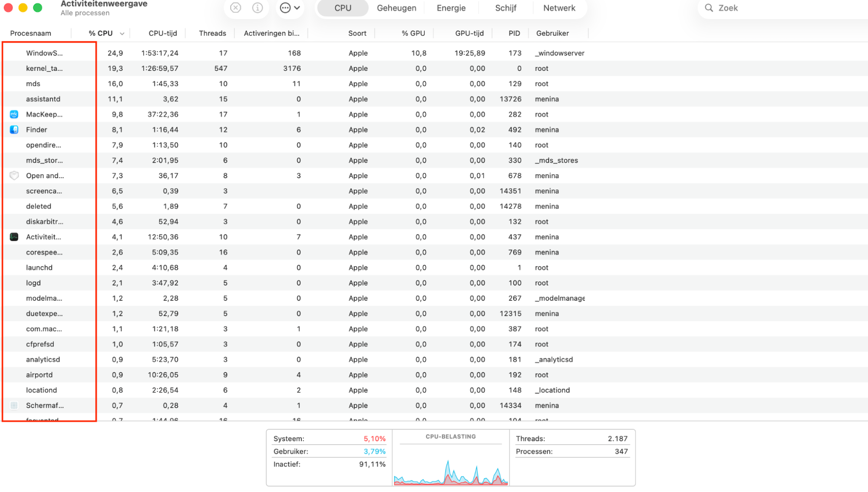868x492 pixels.
Task: Select the Schijf tab
Action: [x=505, y=8]
